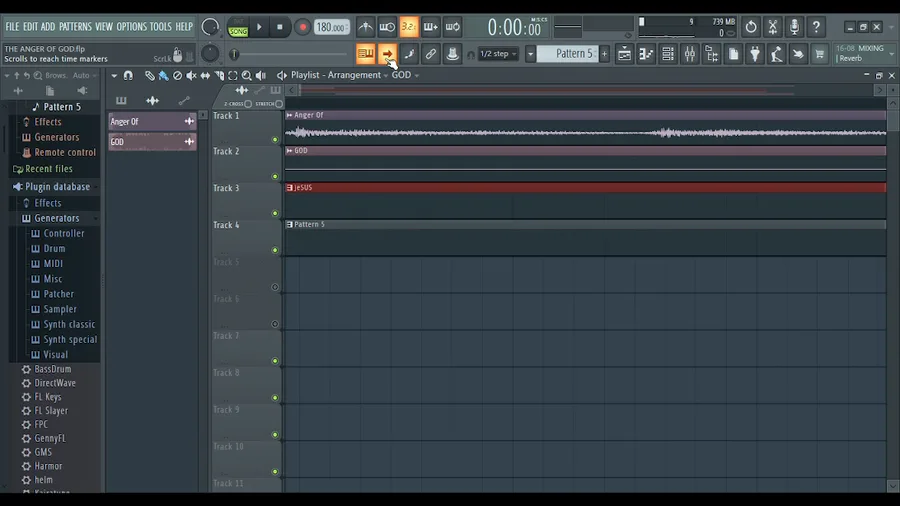Screen dimensions: 900x506
Task: Open the pattern selector dropdown arrow
Action: pos(530,54)
